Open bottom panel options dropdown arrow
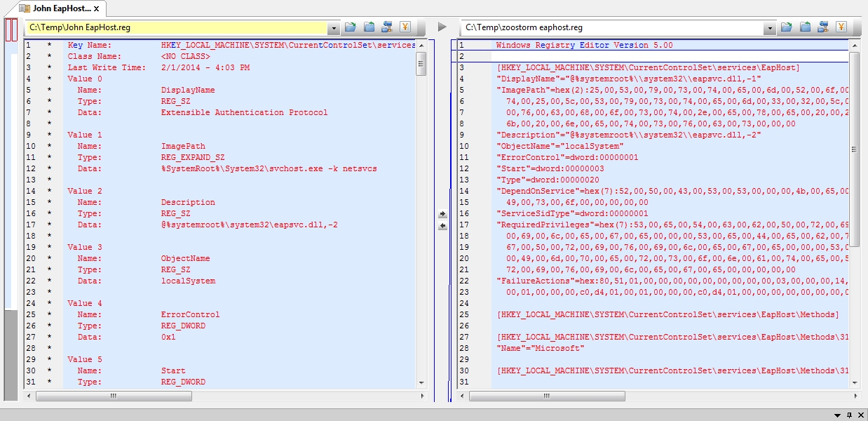This screenshot has width=868, height=421. pyautogui.click(x=838, y=415)
